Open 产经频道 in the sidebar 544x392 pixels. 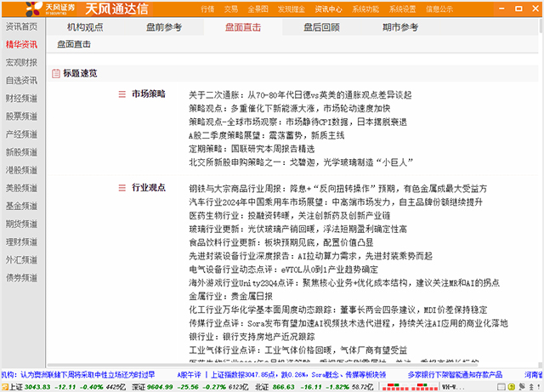pos(21,134)
